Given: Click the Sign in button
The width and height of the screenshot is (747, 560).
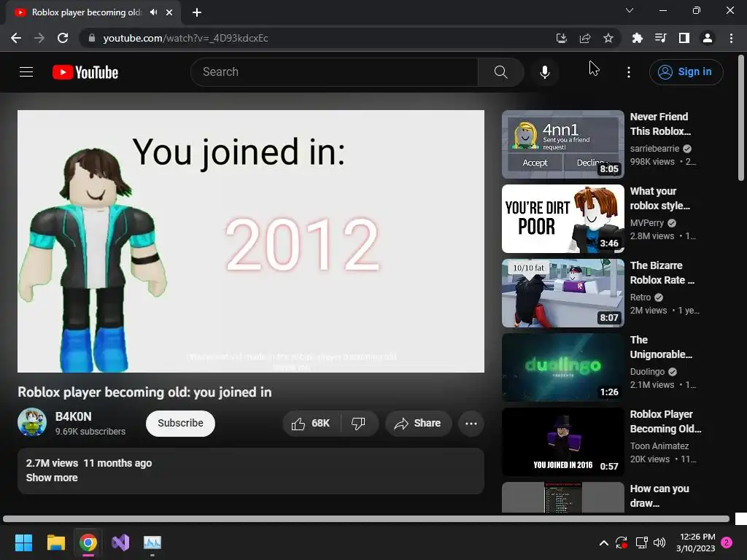Looking at the screenshot, I should (x=686, y=72).
